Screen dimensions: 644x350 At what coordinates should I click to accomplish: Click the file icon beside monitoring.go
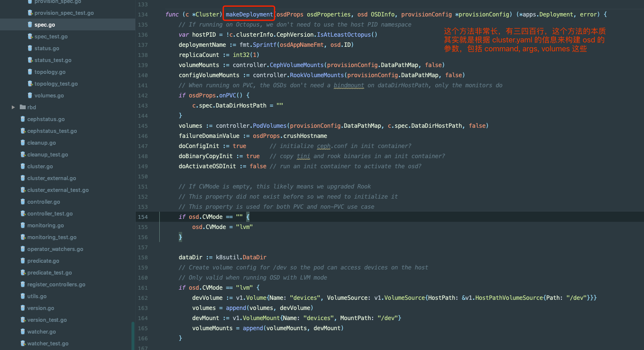point(23,226)
